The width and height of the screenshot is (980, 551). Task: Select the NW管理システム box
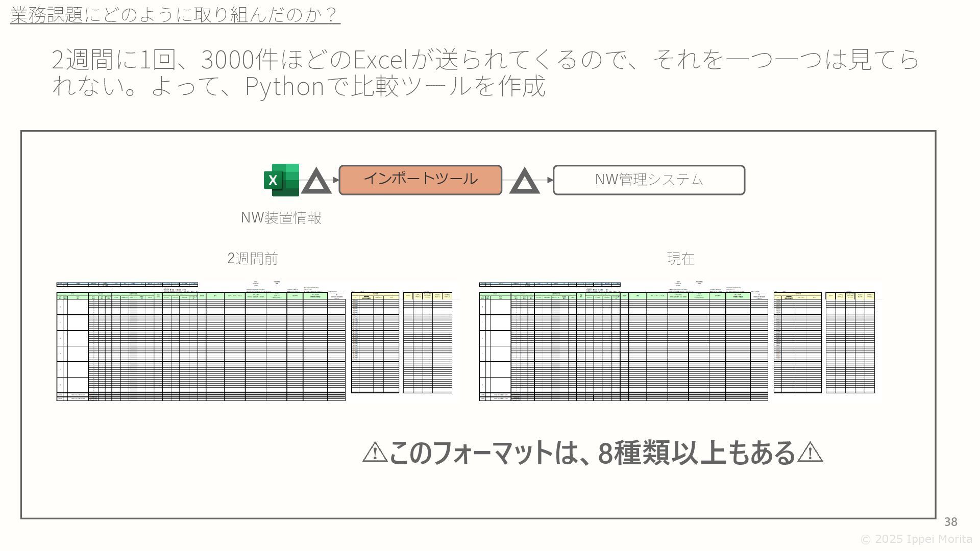coord(649,180)
